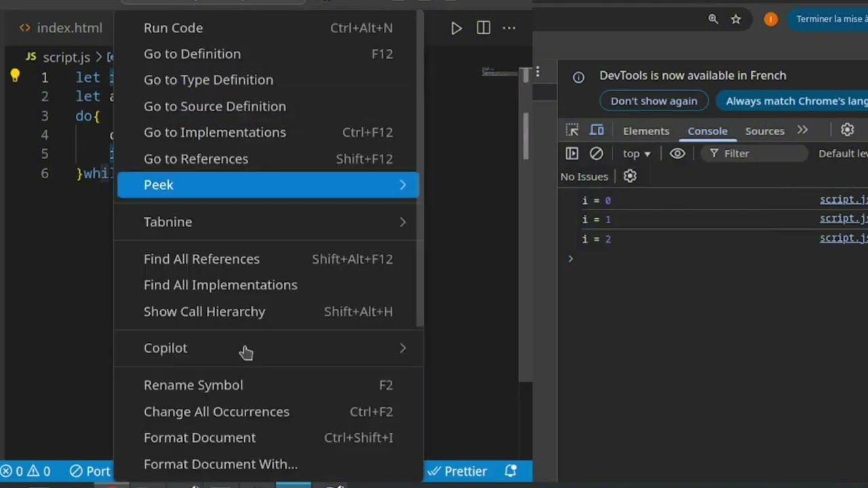The height and width of the screenshot is (488, 868).
Task: Open the Console tab in DevTools
Action: pyautogui.click(x=707, y=131)
